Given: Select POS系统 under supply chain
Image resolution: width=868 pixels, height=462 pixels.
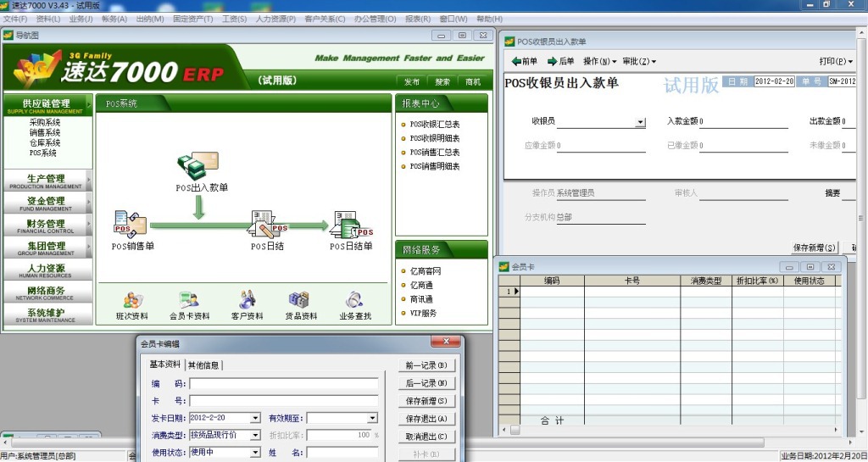Looking at the screenshot, I should click(43, 153).
